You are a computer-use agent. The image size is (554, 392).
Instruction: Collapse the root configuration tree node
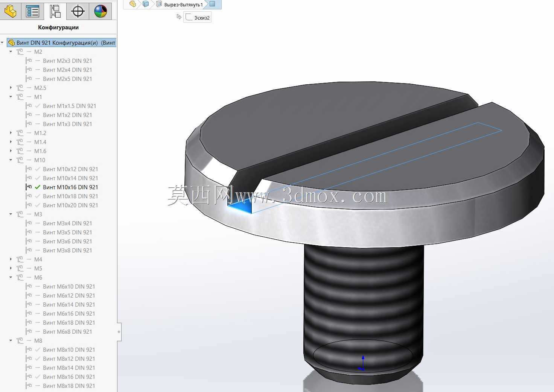tap(2, 43)
